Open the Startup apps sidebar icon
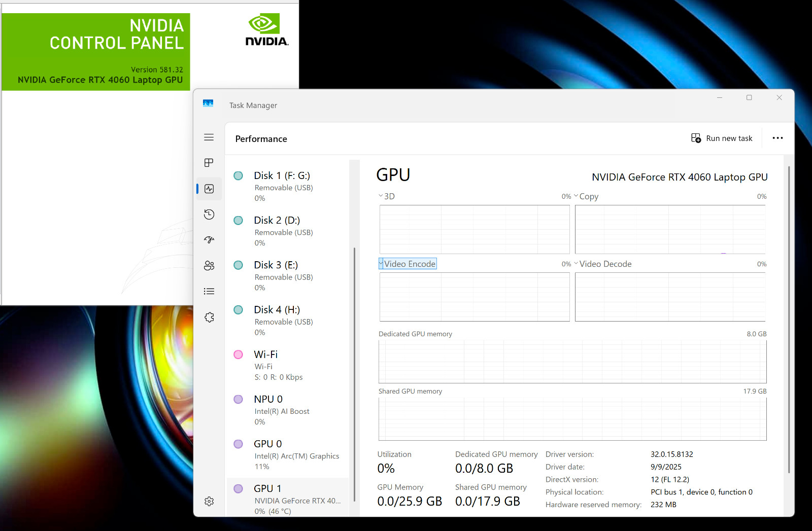Image resolution: width=812 pixels, height=531 pixels. 209,240
